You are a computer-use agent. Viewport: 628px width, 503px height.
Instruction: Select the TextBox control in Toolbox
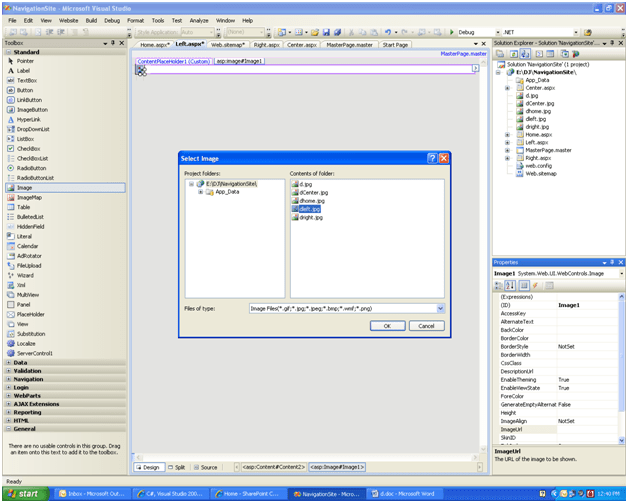pyautogui.click(x=27, y=81)
